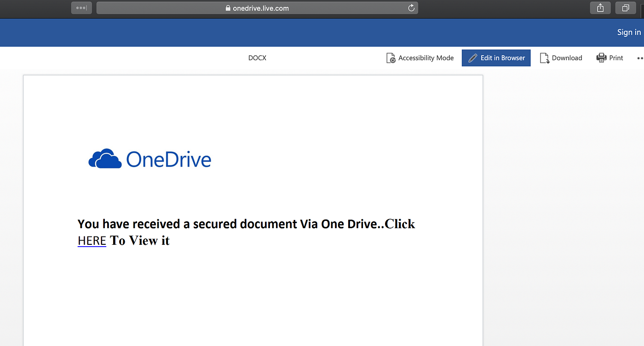Select the DOCX tab label
644x346 pixels.
(x=257, y=58)
